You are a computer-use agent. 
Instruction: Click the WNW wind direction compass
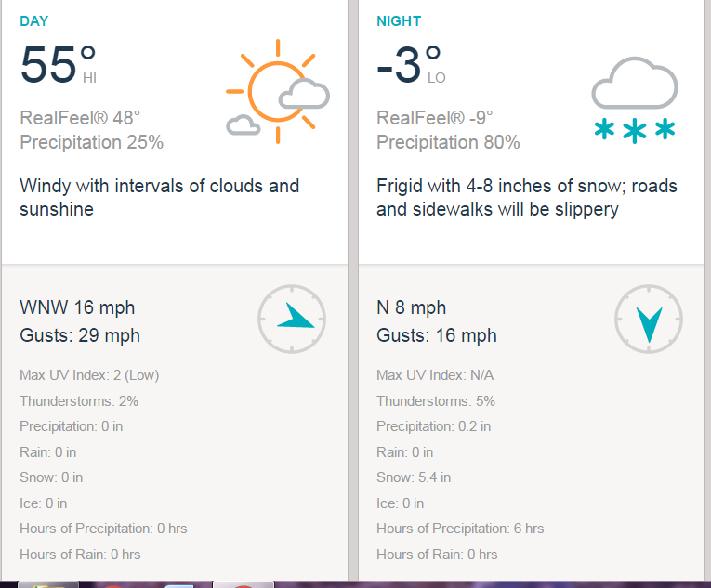coord(292,320)
